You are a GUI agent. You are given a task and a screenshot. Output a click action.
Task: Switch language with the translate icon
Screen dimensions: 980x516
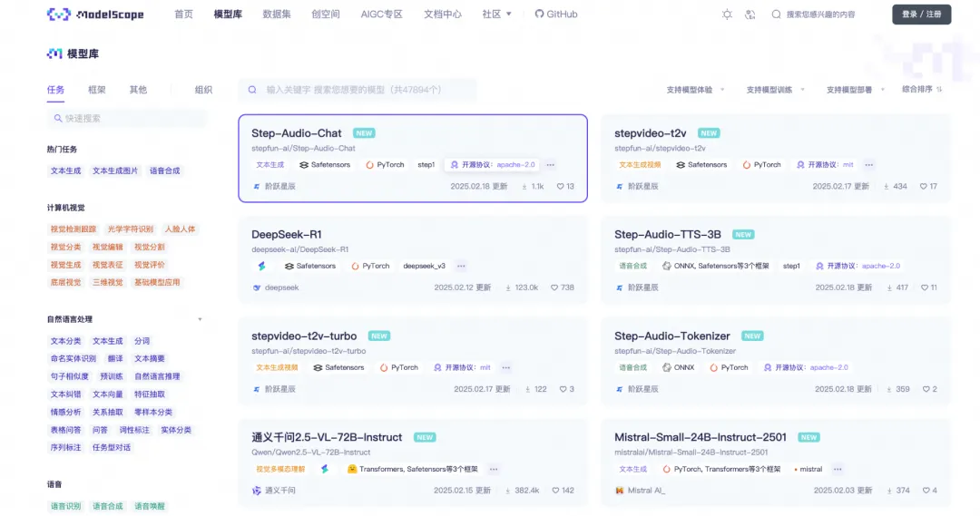(x=750, y=15)
